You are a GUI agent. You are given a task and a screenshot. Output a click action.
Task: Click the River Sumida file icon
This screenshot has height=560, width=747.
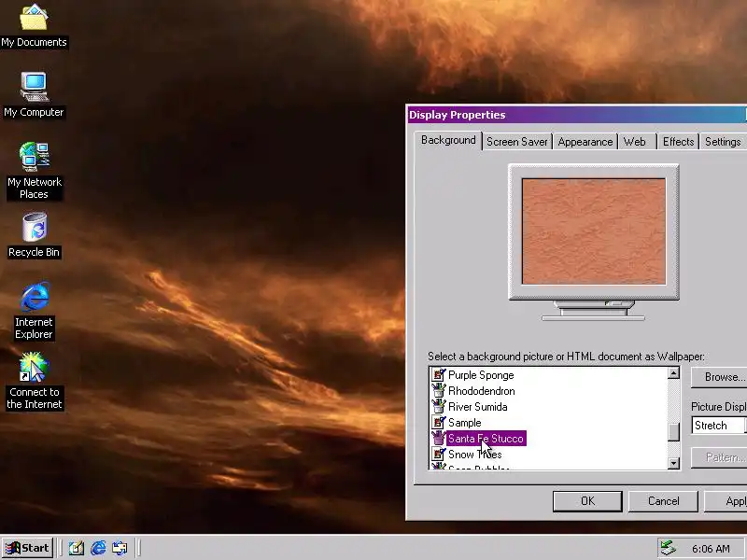[x=438, y=407]
